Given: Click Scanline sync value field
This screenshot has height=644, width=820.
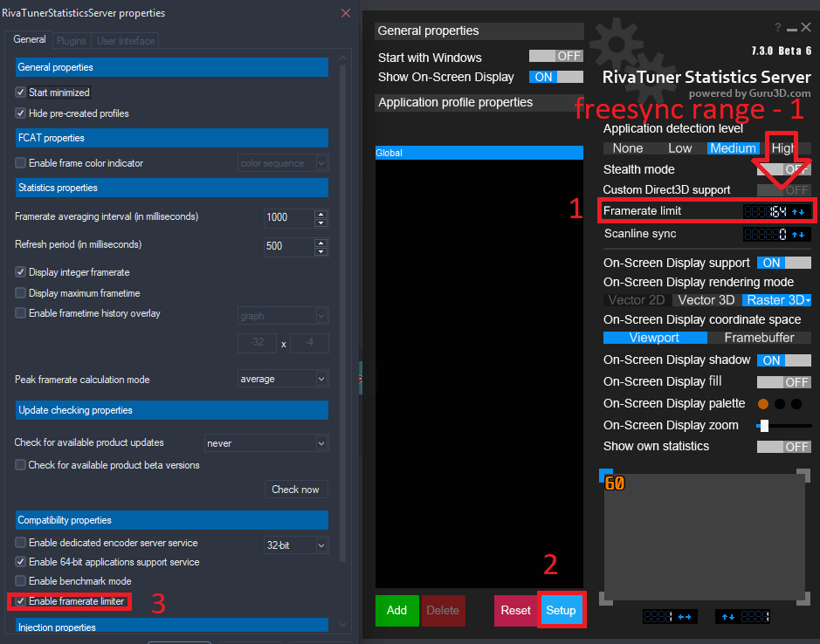Looking at the screenshot, I should coord(766,235).
